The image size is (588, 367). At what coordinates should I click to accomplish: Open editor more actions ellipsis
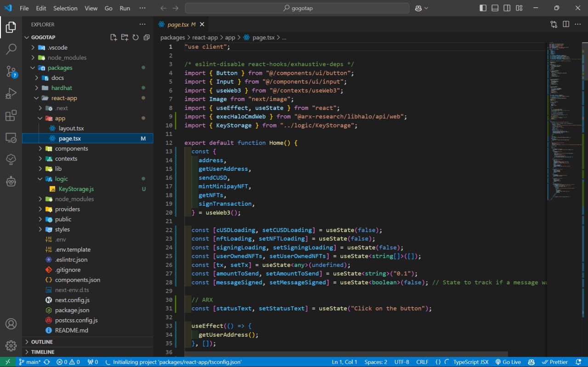[578, 24]
